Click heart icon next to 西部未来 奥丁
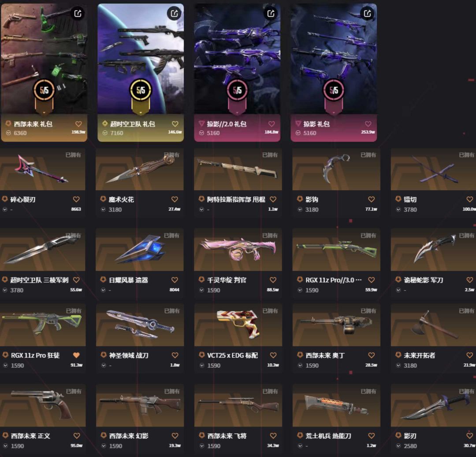Viewport: 476px width, 457px height. click(x=371, y=355)
